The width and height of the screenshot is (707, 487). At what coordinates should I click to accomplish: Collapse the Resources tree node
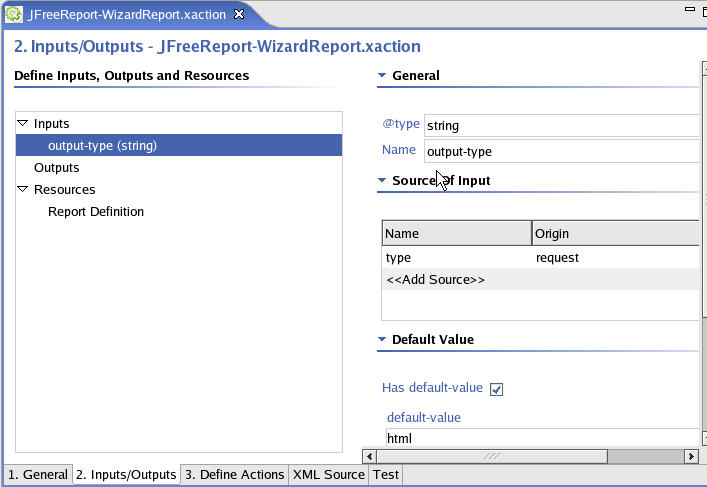(x=23, y=189)
